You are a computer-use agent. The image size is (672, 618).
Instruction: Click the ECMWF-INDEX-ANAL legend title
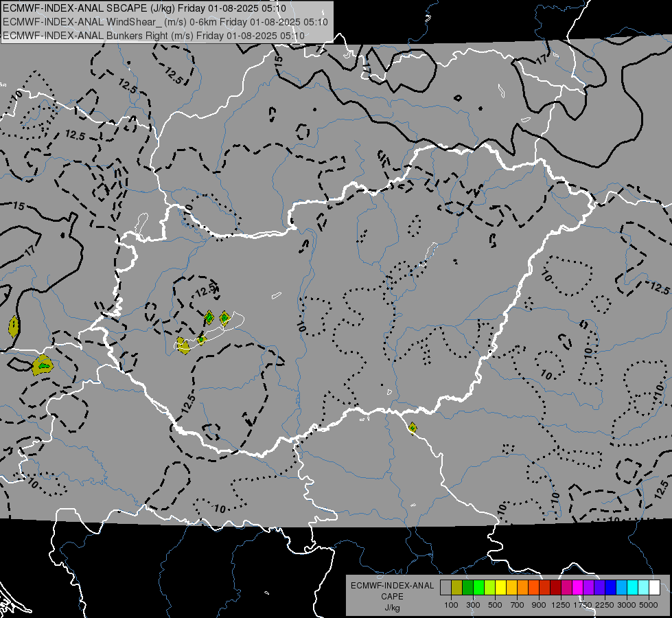(x=392, y=586)
